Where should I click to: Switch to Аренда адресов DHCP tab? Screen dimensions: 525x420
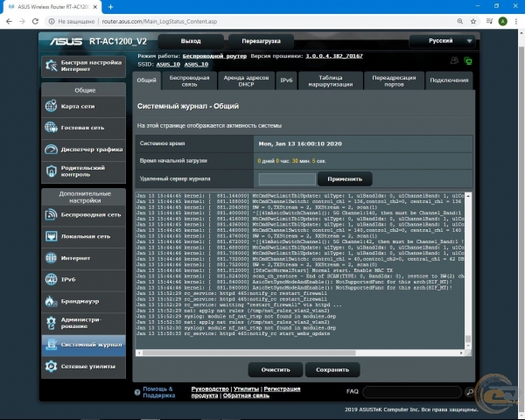click(x=246, y=80)
